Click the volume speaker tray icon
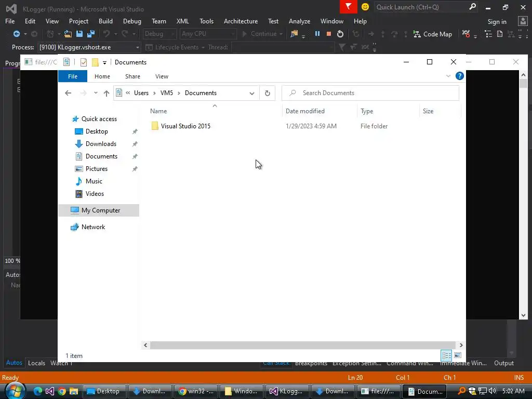Screen dimensions: 532x399 [493, 391]
